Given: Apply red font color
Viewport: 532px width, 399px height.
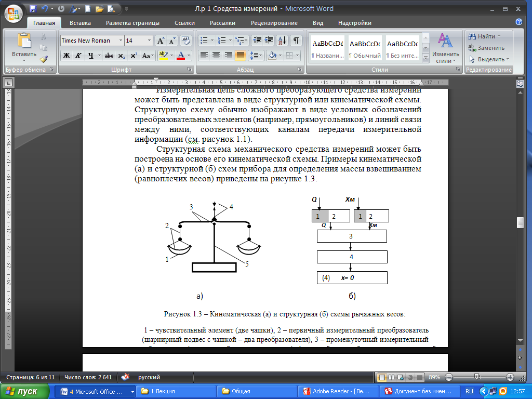Looking at the screenshot, I should pyautogui.click(x=181, y=55).
